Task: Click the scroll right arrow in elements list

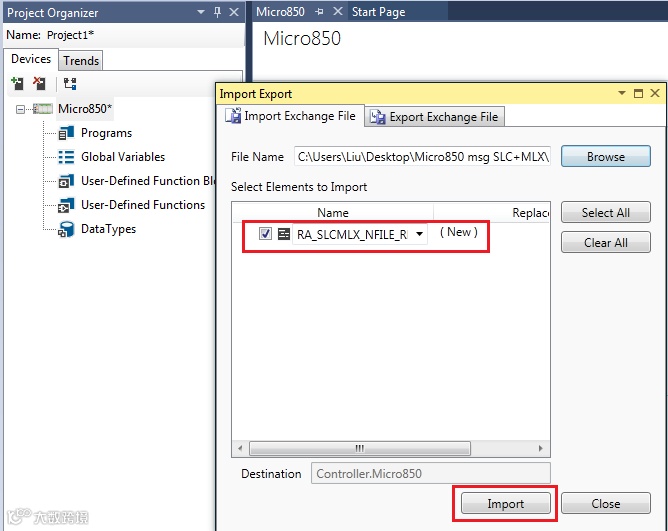Action: [541, 448]
